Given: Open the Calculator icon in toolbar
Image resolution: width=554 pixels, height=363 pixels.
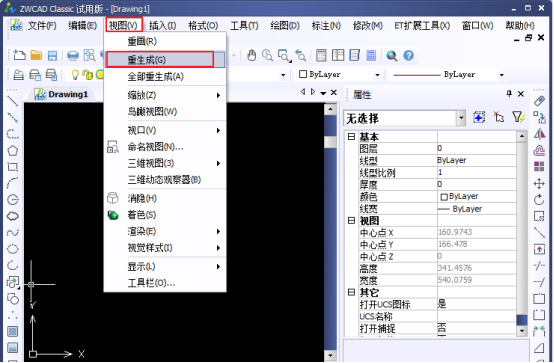Looking at the screenshot, I should coord(371,55).
